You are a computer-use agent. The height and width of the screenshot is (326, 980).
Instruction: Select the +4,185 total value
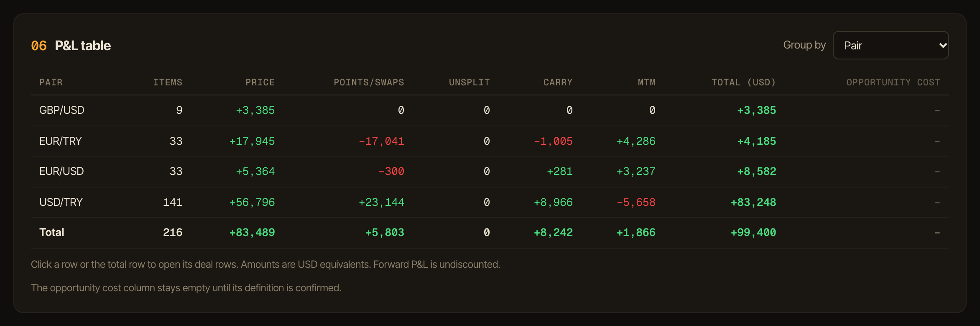point(756,141)
